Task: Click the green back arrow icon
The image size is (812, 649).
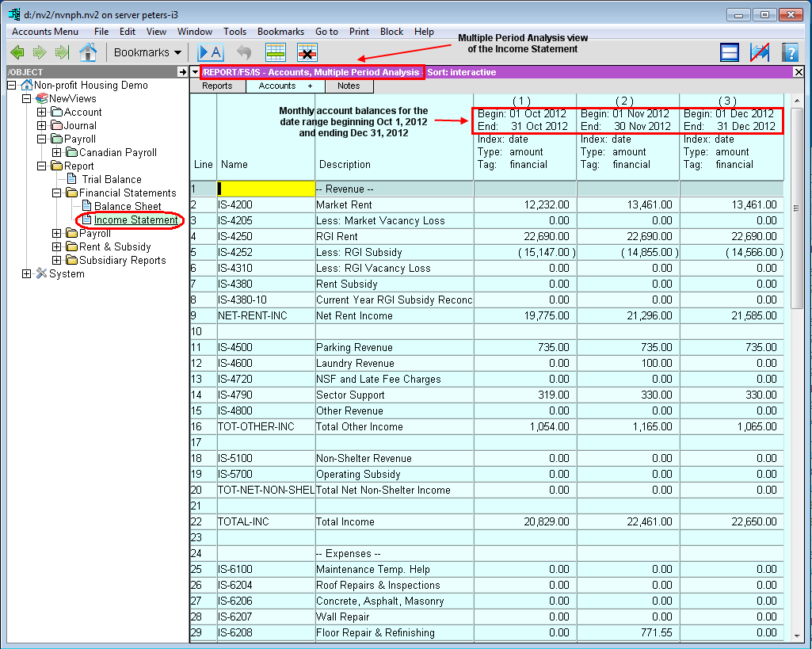Action: pos(17,53)
